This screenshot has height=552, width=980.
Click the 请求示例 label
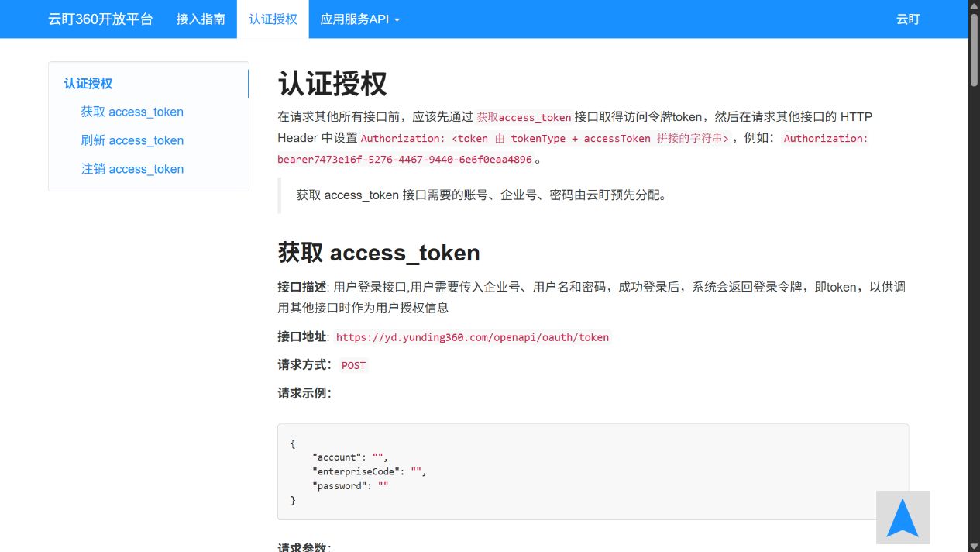(x=304, y=394)
